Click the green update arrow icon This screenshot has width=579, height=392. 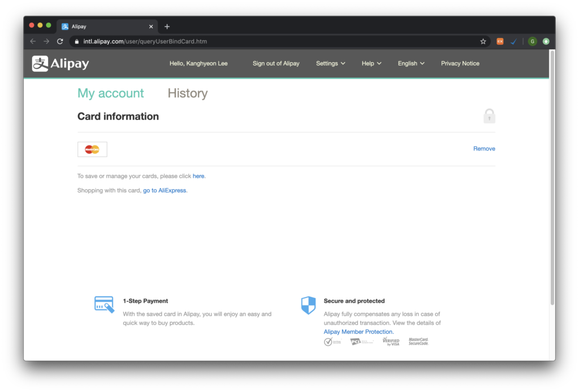546,41
